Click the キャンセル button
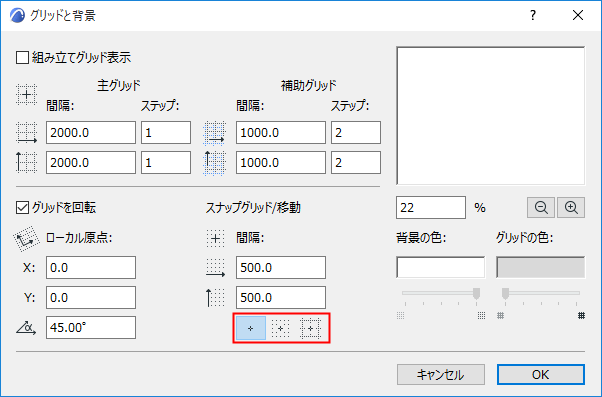602x397 pixels. pyautogui.click(x=441, y=375)
